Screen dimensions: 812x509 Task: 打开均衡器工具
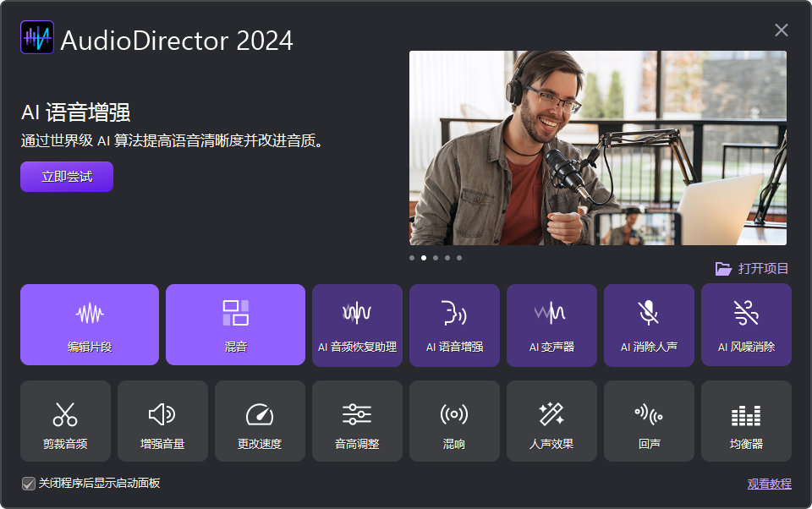(746, 420)
